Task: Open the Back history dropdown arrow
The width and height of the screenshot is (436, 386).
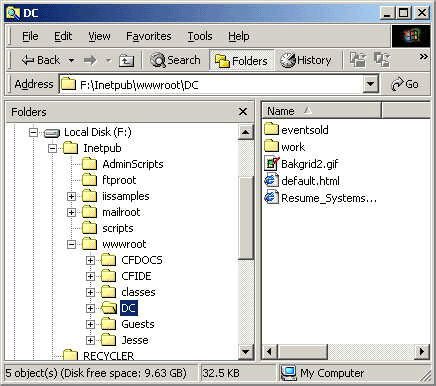Action: tap(71, 61)
